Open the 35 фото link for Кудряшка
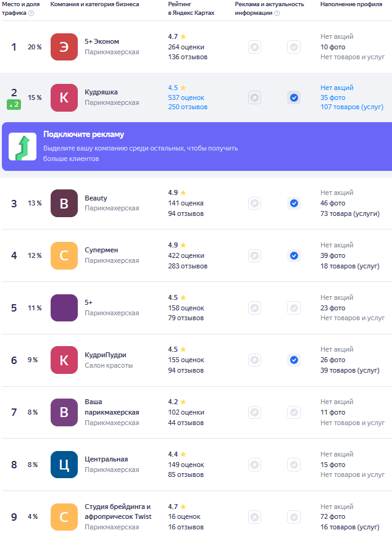The height and width of the screenshot is (538, 392). tap(333, 97)
